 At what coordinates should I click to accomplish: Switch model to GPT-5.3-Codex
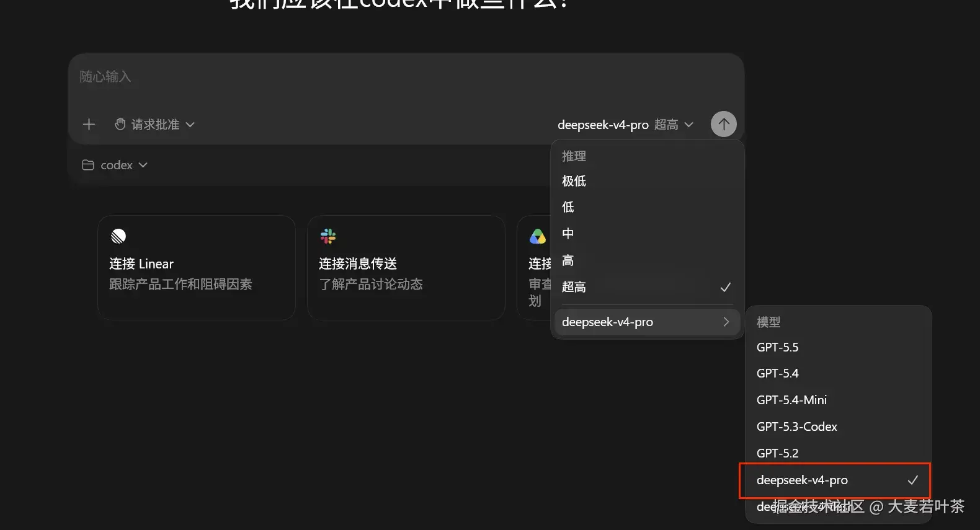[838, 426]
